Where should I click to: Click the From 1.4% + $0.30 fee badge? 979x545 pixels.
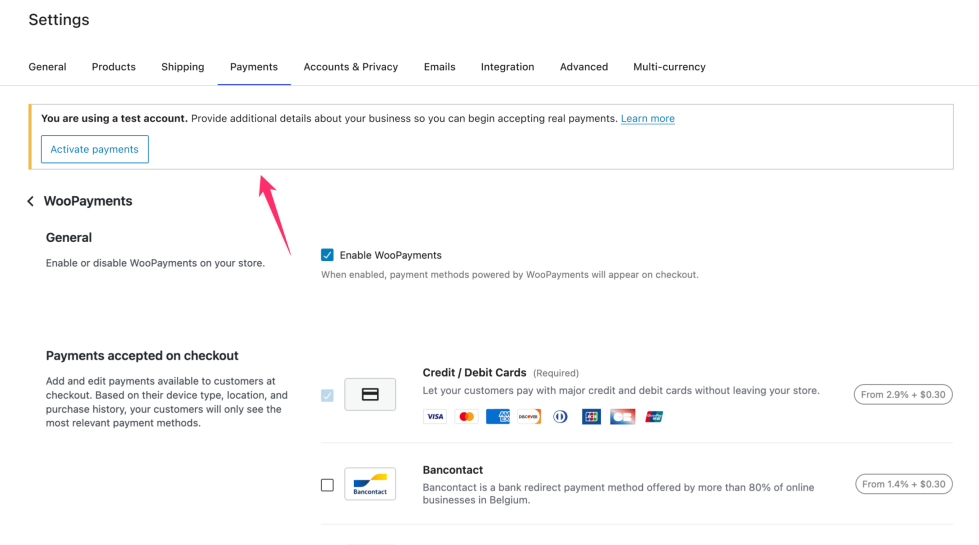903,484
